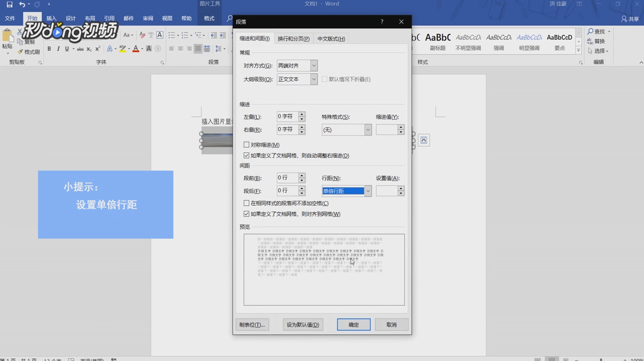Open the 对齐方式 alignment dropdown

[314, 65]
